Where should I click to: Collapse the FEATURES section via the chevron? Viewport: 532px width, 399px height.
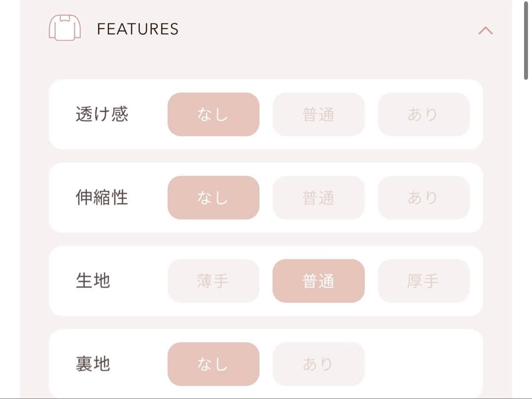(486, 30)
